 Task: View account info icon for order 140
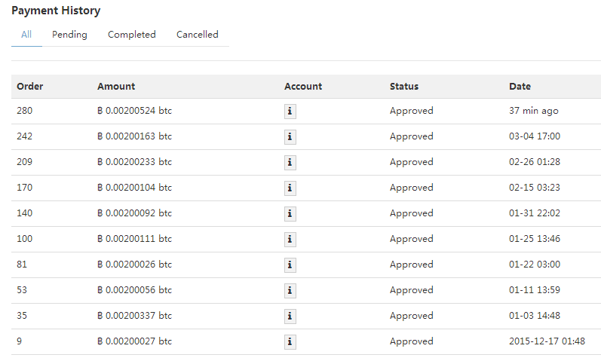click(x=290, y=214)
